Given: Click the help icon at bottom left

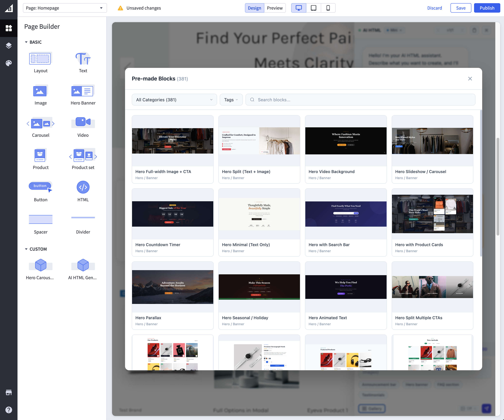Looking at the screenshot, I should coord(9,410).
